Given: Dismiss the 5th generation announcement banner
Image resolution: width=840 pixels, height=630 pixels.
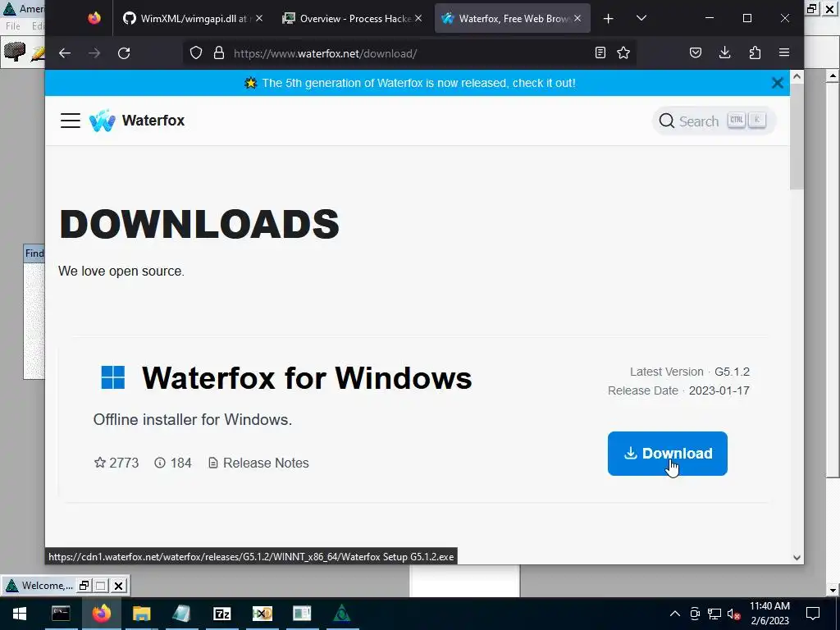Looking at the screenshot, I should pos(778,83).
